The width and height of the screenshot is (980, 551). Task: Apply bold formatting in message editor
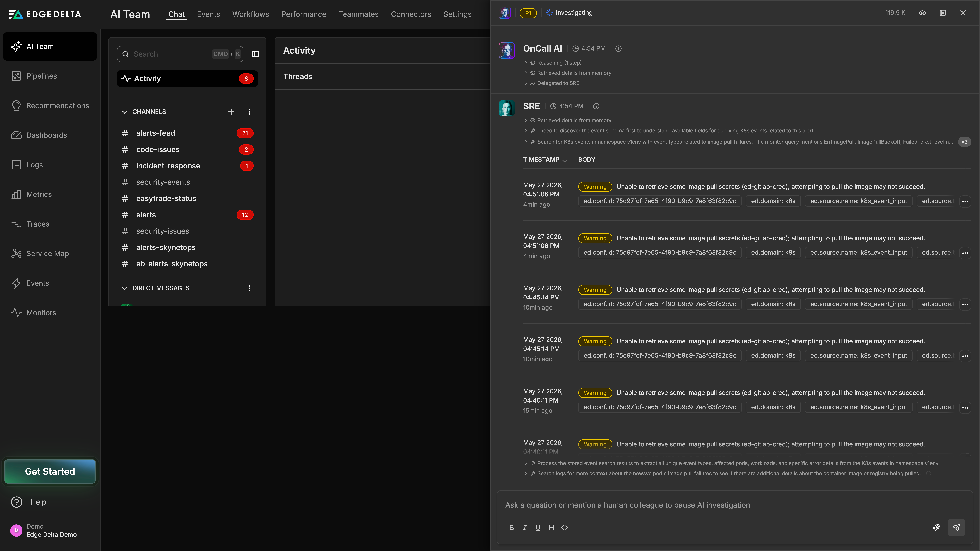click(x=512, y=528)
